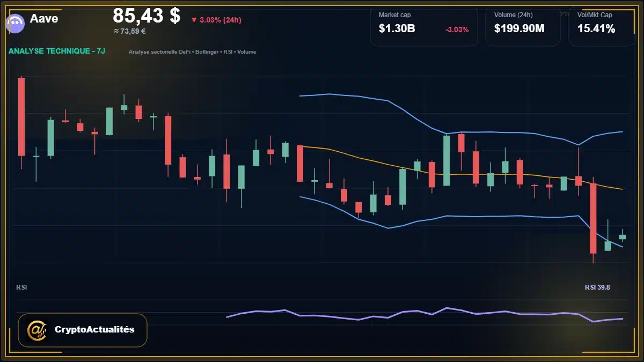
Task: Click the $1.30B market cap value
Action: click(x=397, y=29)
